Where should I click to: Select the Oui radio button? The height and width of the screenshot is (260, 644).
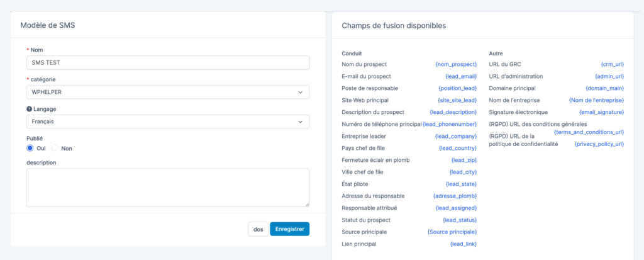point(30,148)
